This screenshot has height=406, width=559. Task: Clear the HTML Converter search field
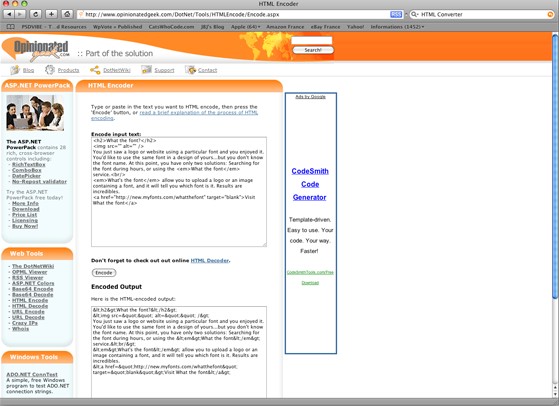pos(550,15)
